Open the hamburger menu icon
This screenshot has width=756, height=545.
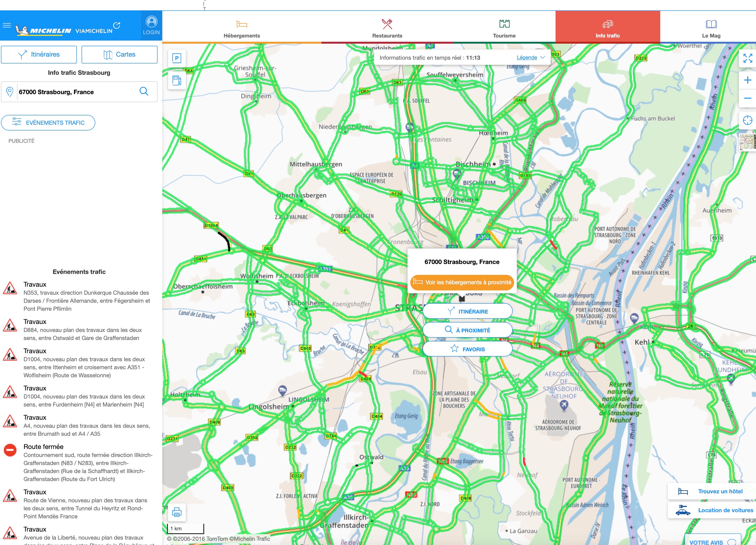click(x=7, y=25)
